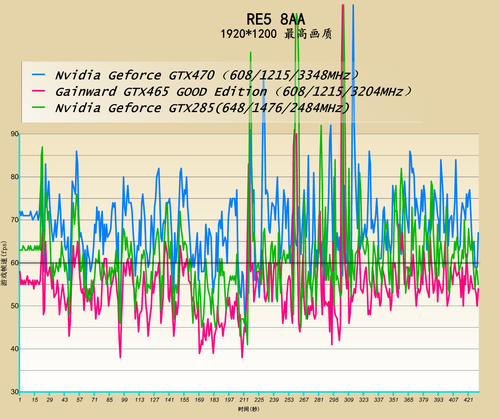The height and width of the screenshot is (419, 500).
Task: Select the Gainward GTX465 GOOD Edition label
Action: point(233,91)
